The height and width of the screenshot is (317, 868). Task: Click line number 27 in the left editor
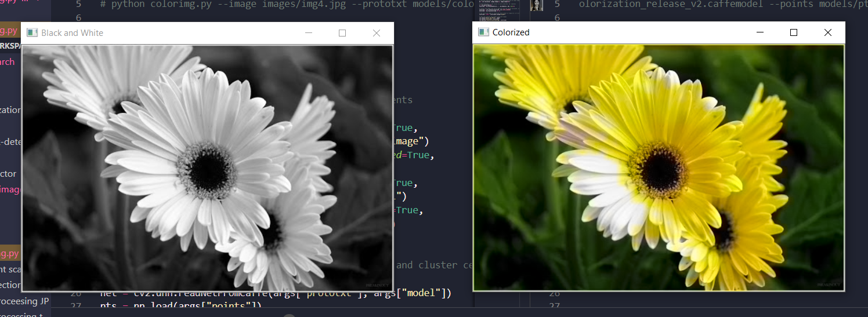pyautogui.click(x=77, y=306)
